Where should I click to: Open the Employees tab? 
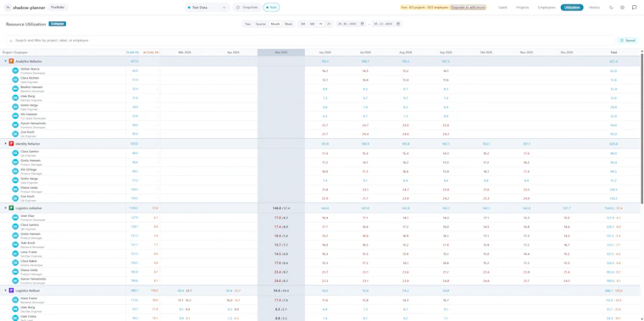(x=547, y=8)
